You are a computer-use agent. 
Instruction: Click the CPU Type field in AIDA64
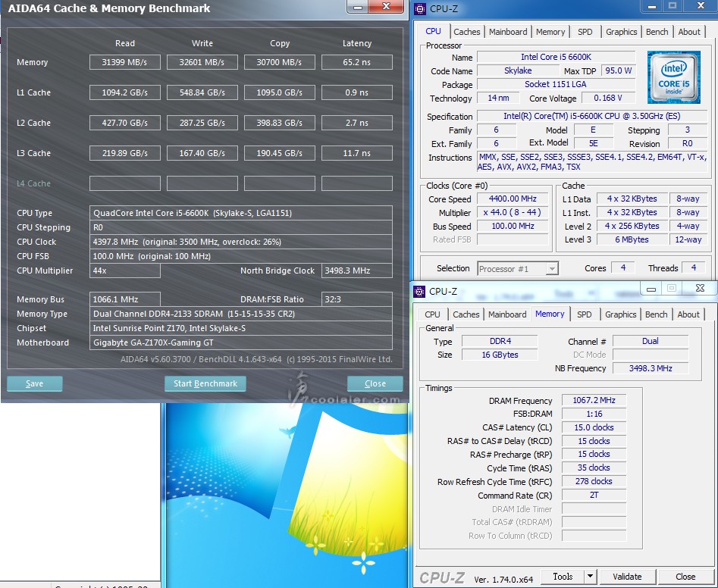pyautogui.click(x=241, y=213)
